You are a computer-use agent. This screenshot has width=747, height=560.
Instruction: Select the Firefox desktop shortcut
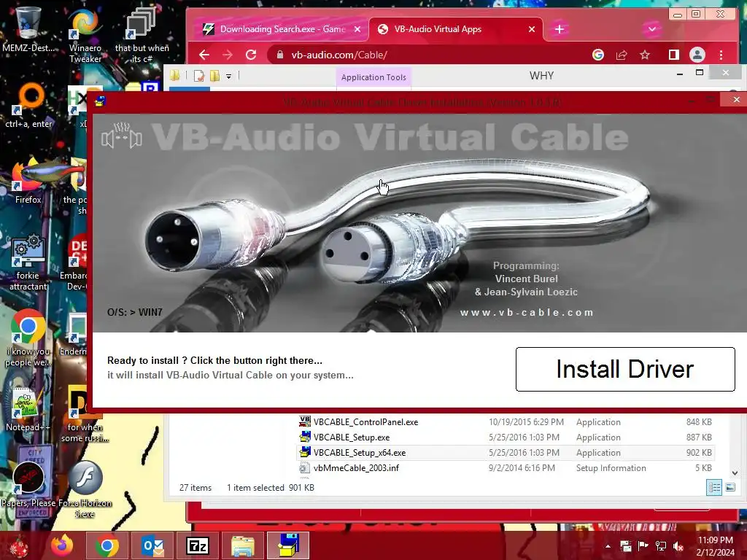click(28, 182)
